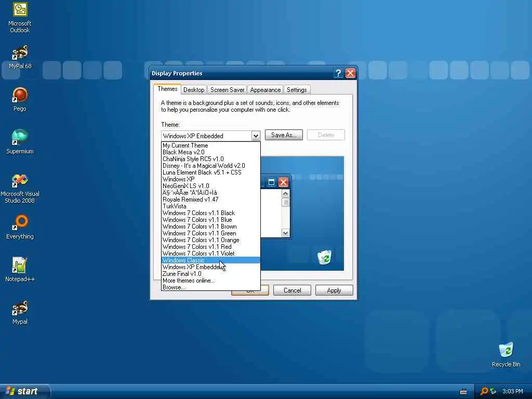Select the Everything search shortcut

click(20, 228)
